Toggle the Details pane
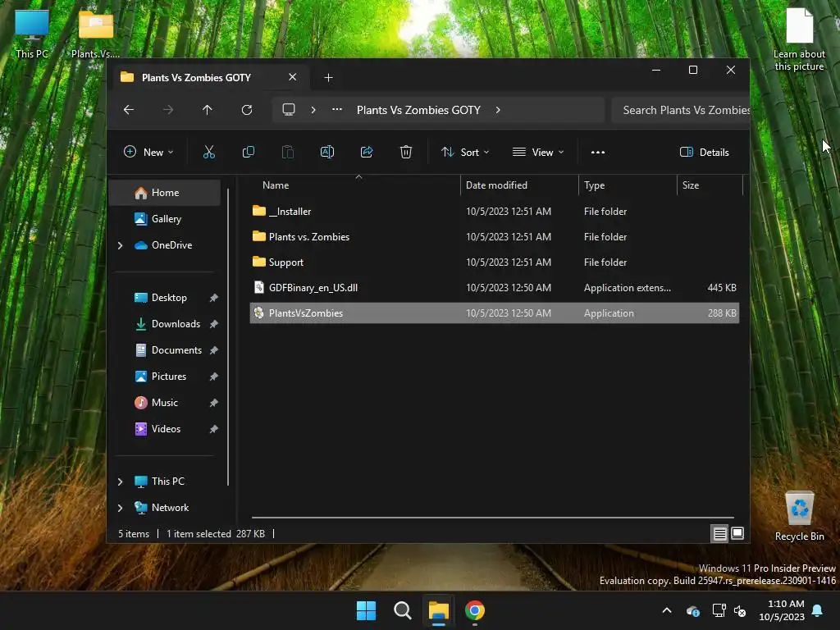Image resolution: width=840 pixels, height=630 pixels. click(x=704, y=152)
